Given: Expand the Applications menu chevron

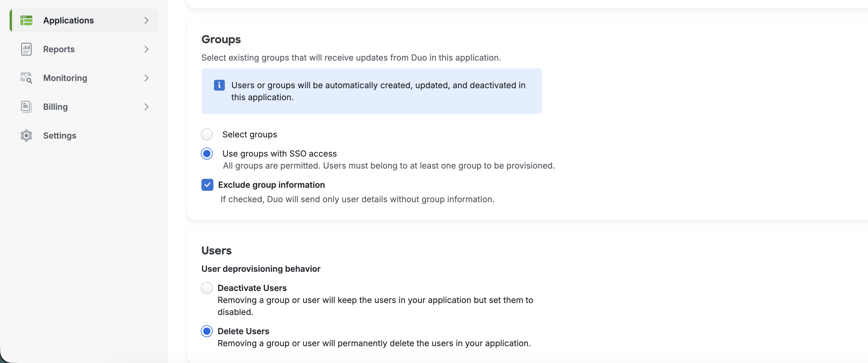Looking at the screenshot, I should click(146, 21).
